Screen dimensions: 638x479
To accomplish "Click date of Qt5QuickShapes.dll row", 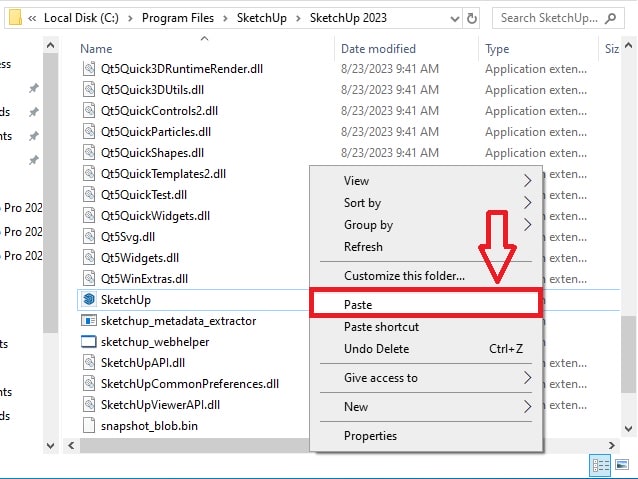I will click(x=390, y=153).
